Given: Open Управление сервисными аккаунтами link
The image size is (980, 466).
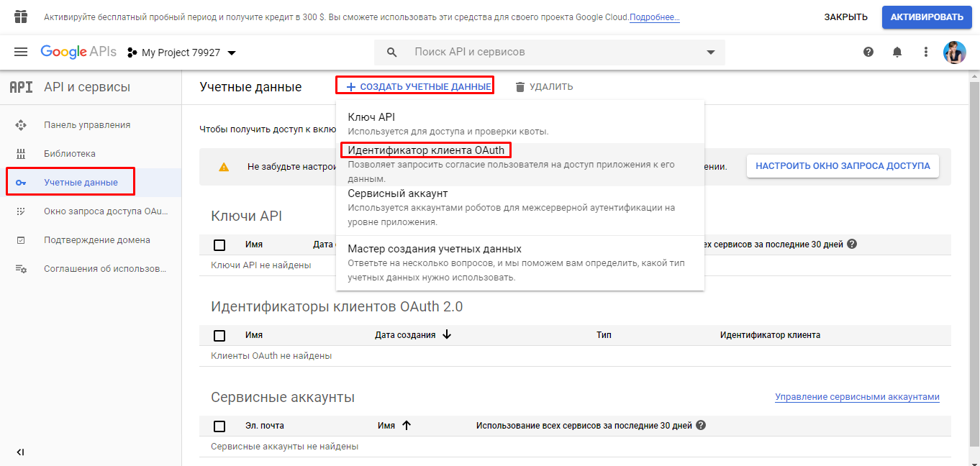Looking at the screenshot, I should pos(857,397).
